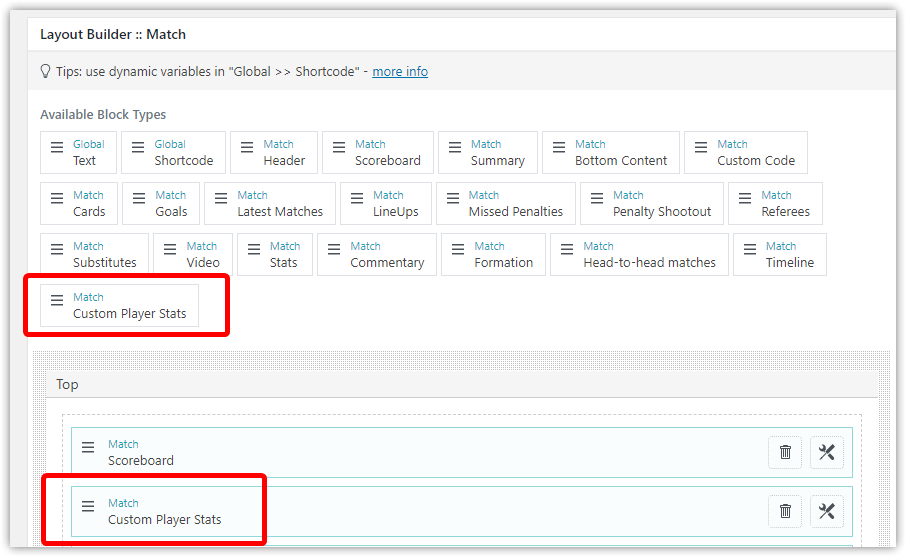This screenshot has width=906, height=557.
Task: Select the 'LineUps' block label
Action: pos(395,212)
